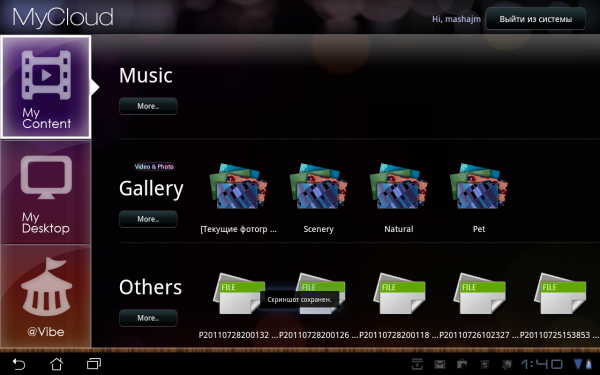Viewport: 600px width, 375px height.
Task: Click the 1:40 clock in status bar
Action: (x=541, y=364)
